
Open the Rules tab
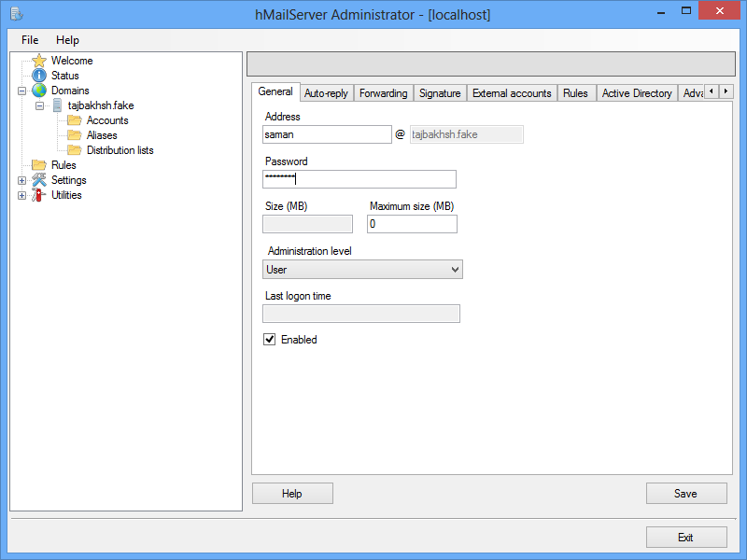click(575, 93)
